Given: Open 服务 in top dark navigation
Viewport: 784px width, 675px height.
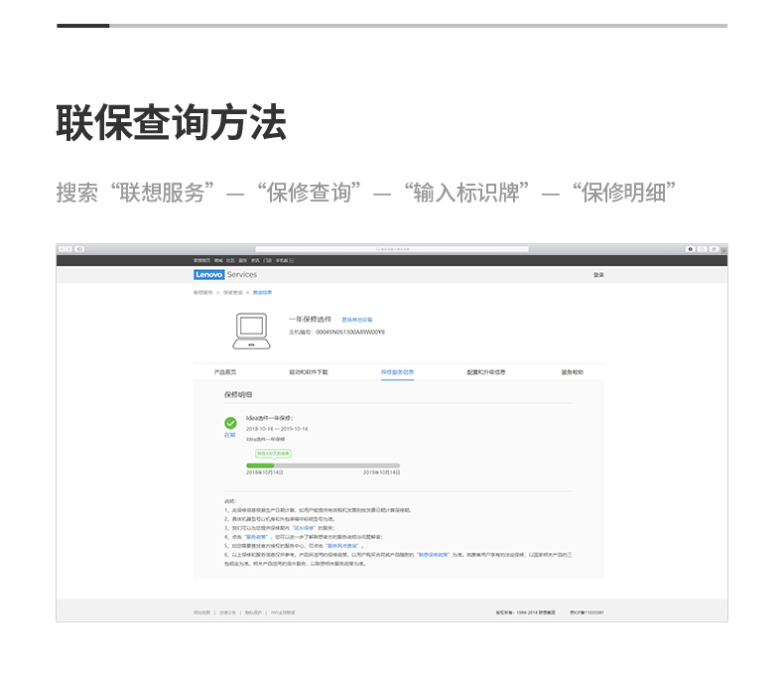Looking at the screenshot, I should click(243, 260).
